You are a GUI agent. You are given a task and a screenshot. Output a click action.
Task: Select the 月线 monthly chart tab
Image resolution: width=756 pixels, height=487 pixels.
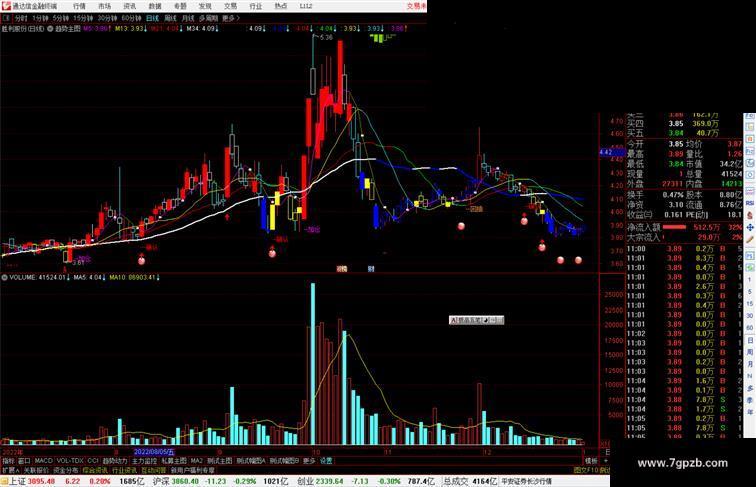point(188,18)
